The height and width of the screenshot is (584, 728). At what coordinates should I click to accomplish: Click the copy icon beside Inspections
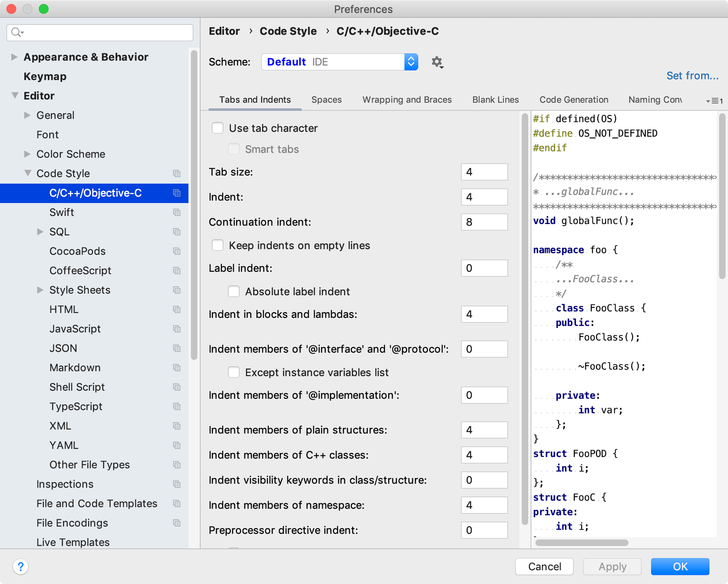click(177, 484)
